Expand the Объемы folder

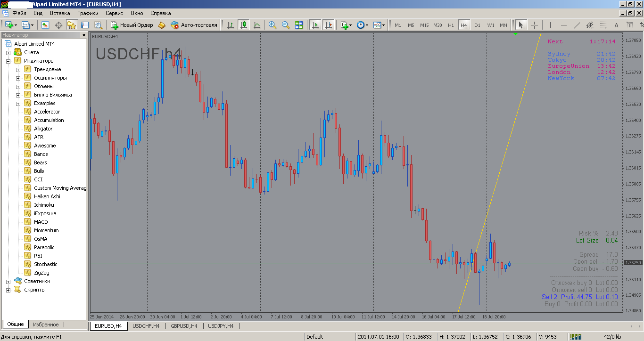coord(18,86)
